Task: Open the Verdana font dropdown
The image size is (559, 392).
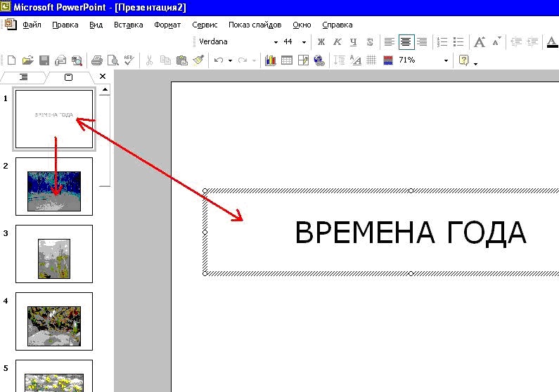Action: coord(276,42)
